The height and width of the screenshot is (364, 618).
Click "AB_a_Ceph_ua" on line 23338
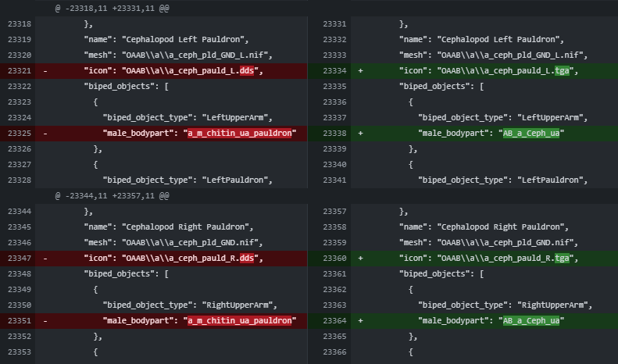point(531,133)
